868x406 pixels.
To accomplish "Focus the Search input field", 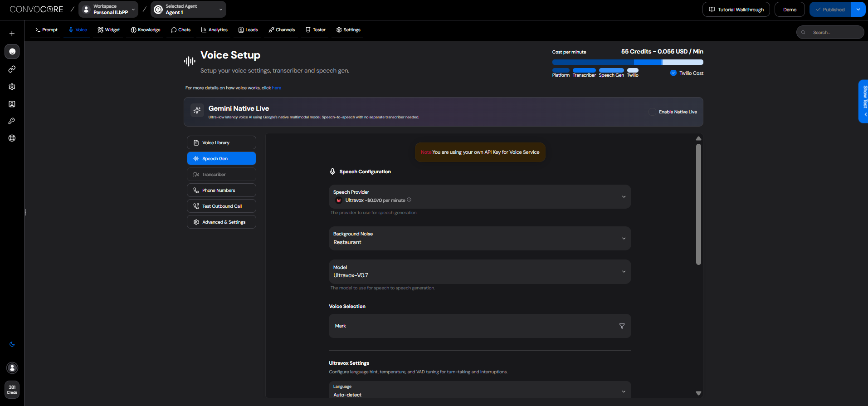I will click(x=830, y=32).
